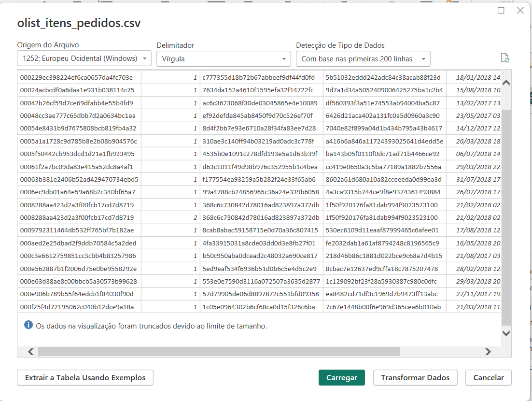Click the vertical scrollbar thumb

click(506, 217)
